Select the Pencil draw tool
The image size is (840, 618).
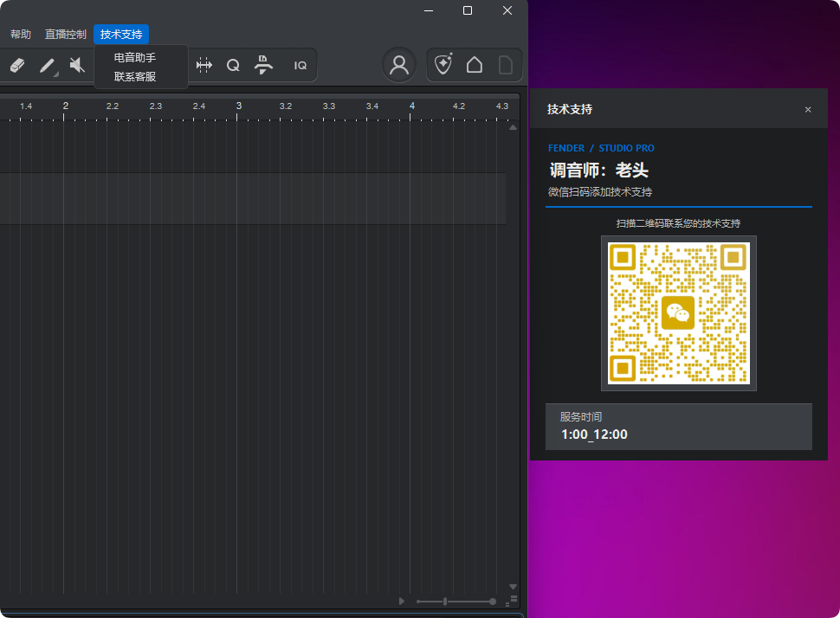click(x=48, y=65)
